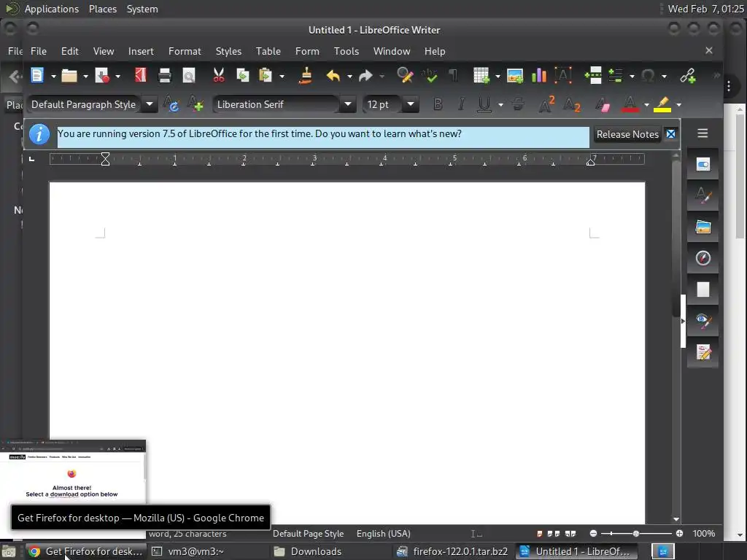Click the Copy icon
Image resolution: width=747 pixels, height=560 pixels.
243,75
